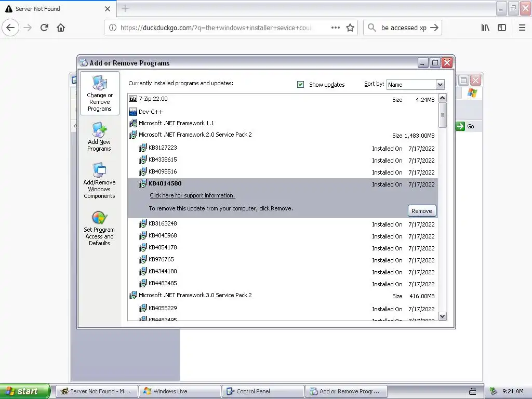
Task: Open Firefox library icon
Action: point(485,28)
